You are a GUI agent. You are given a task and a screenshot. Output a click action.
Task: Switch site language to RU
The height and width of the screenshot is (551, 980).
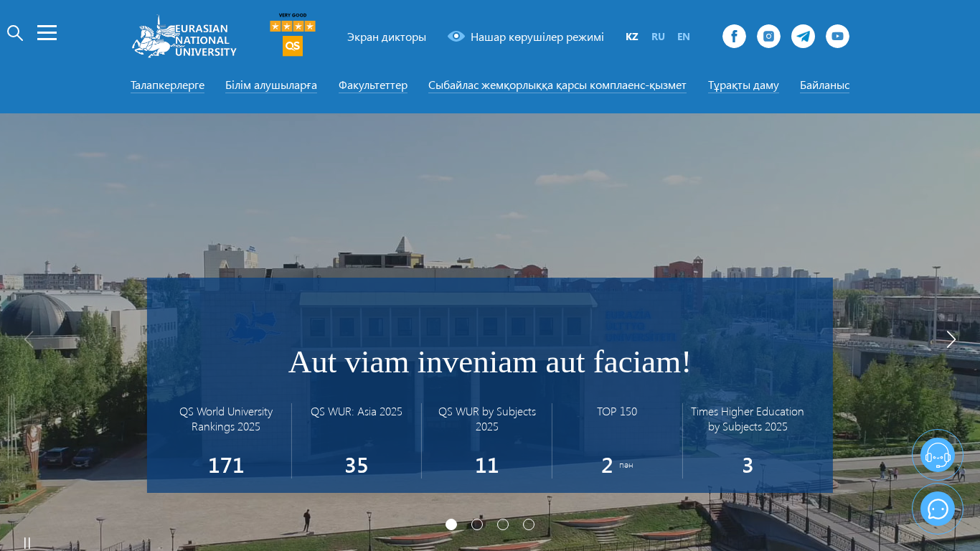pos(658,37)
